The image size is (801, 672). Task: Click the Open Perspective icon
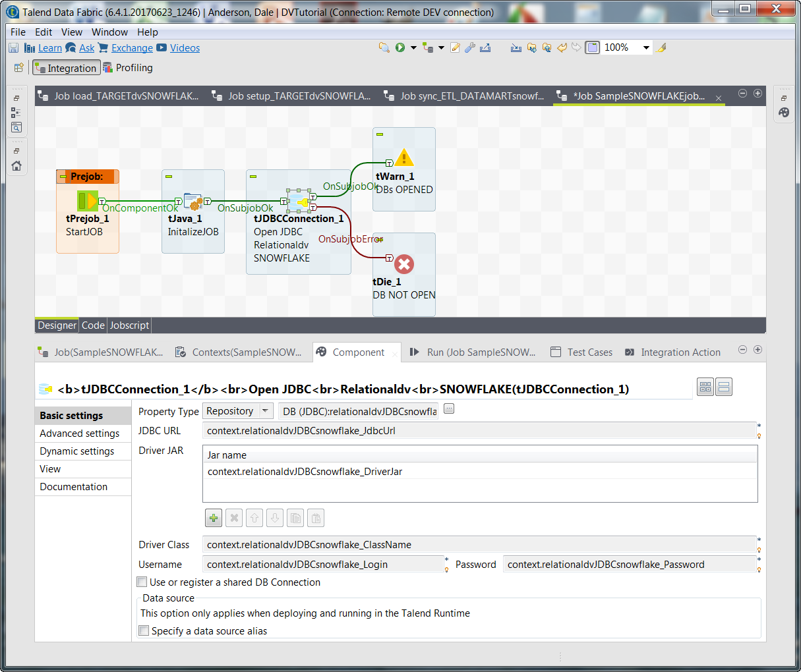[19, 67]
